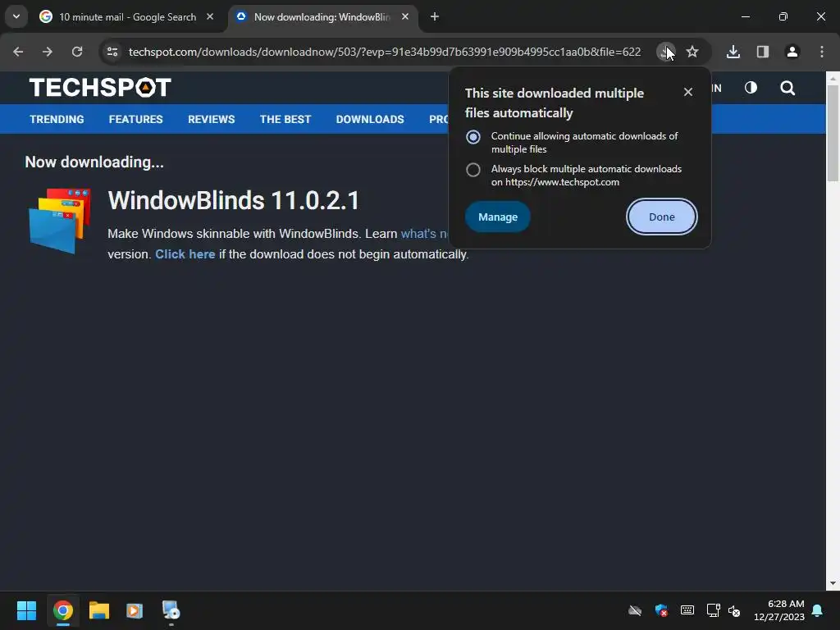Select the Now downloading WindowBlinds tab
This screenshot has height=630, width=840.
pos(322,17)
